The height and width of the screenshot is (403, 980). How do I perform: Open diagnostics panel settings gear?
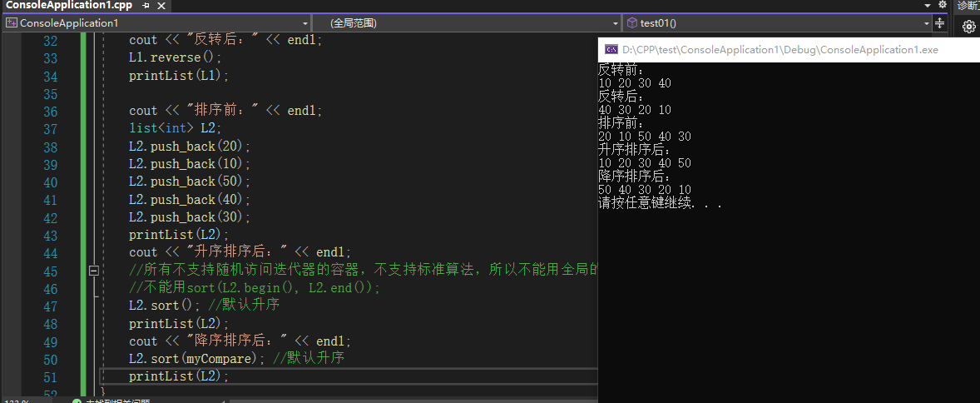[x=968, y=27]
